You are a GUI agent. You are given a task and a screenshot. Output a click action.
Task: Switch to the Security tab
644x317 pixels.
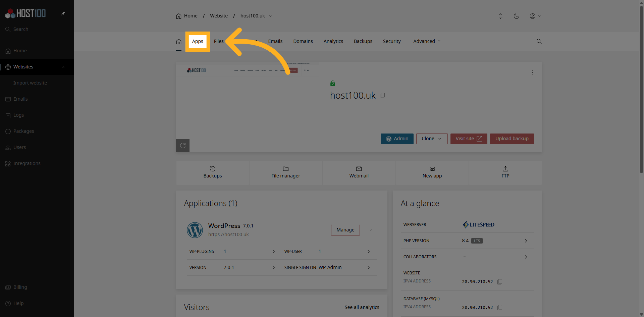click(392, 41)
